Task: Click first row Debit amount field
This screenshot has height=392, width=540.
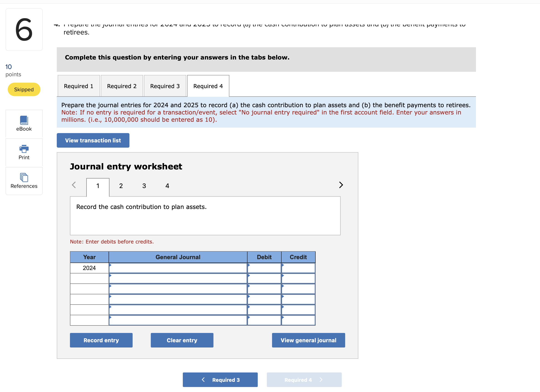Action: point(264,268)
